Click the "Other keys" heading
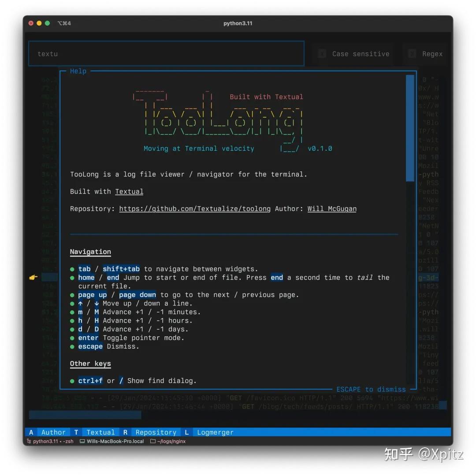Image resolution: width=476 pixels, height=476 pixels. tap(90, 364)
